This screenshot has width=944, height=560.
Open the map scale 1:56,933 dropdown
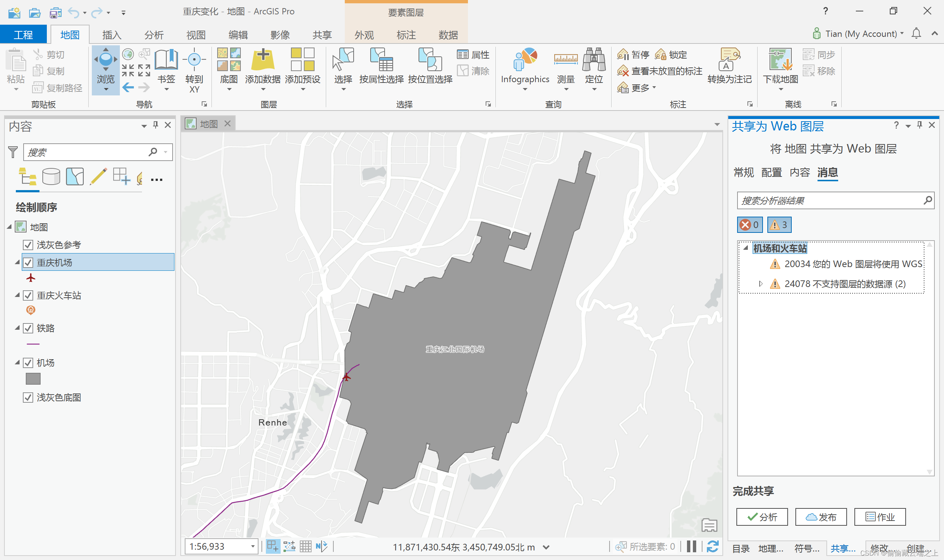click(x=253, y=546)
